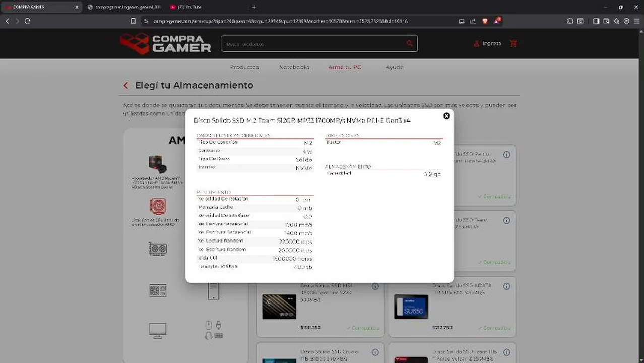Open info for the Vulcan Z SSD card

pyautogui.click(x=506, y=352)
